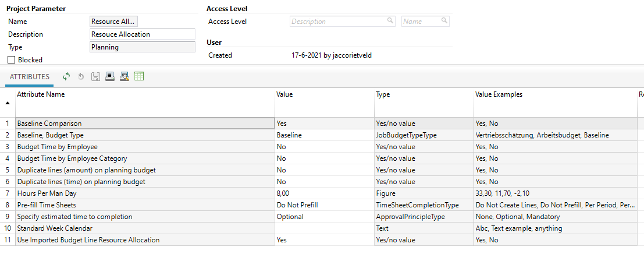The image size is (644, 254).
Task: Click the print icon in Attributes toolbar
Action: [110, 76]
